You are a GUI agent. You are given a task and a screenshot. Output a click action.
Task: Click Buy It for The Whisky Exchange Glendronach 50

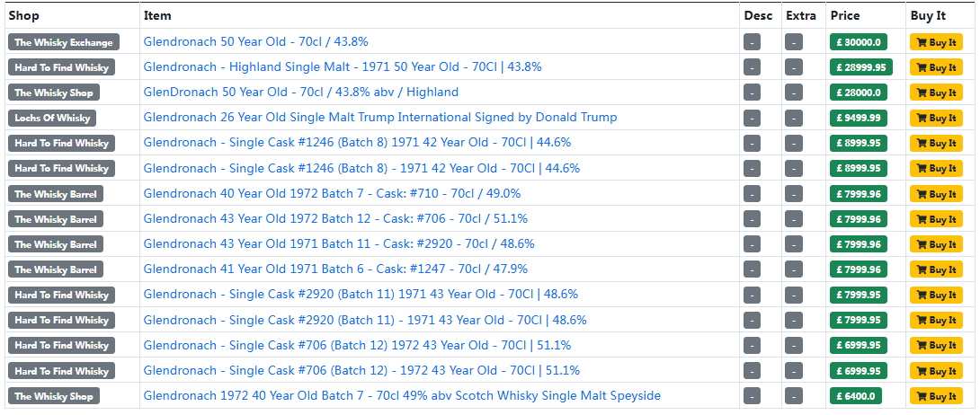pos(936,42)
